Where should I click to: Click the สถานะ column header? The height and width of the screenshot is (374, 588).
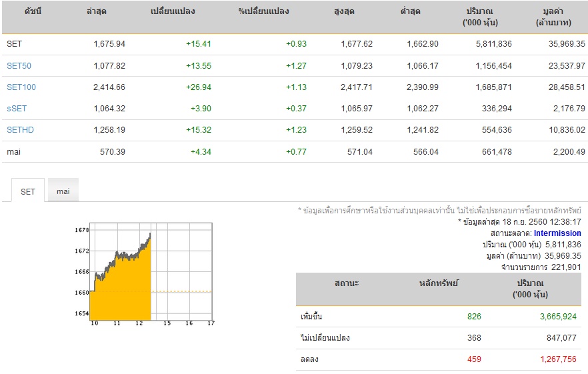coord(347,283)
